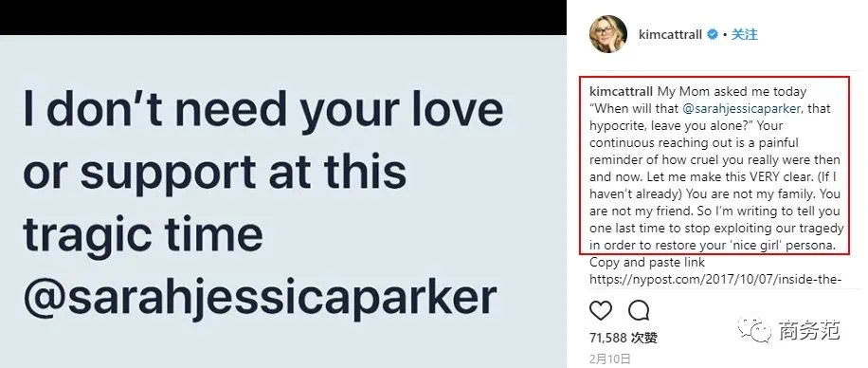Click the bold kimcattrall name starting the caption

click(622, 91)
